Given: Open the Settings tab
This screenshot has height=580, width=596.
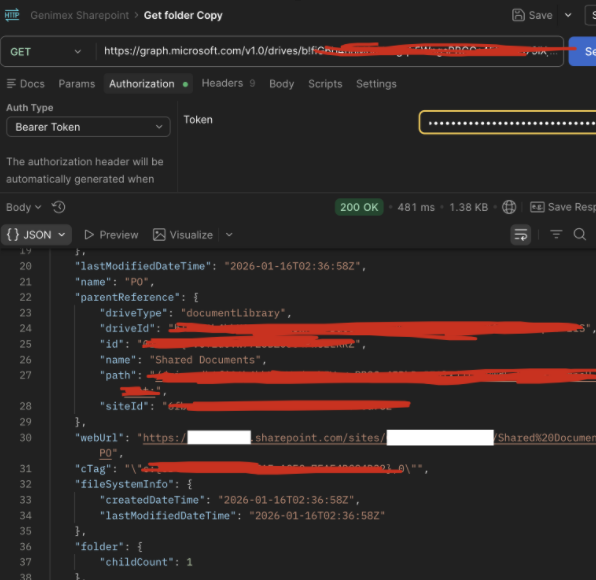Looking at the screenshot, I should (376, 84).
